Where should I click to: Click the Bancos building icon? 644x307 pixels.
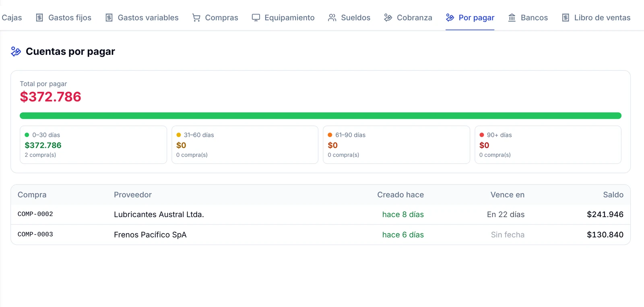click(x=512, y=18)
